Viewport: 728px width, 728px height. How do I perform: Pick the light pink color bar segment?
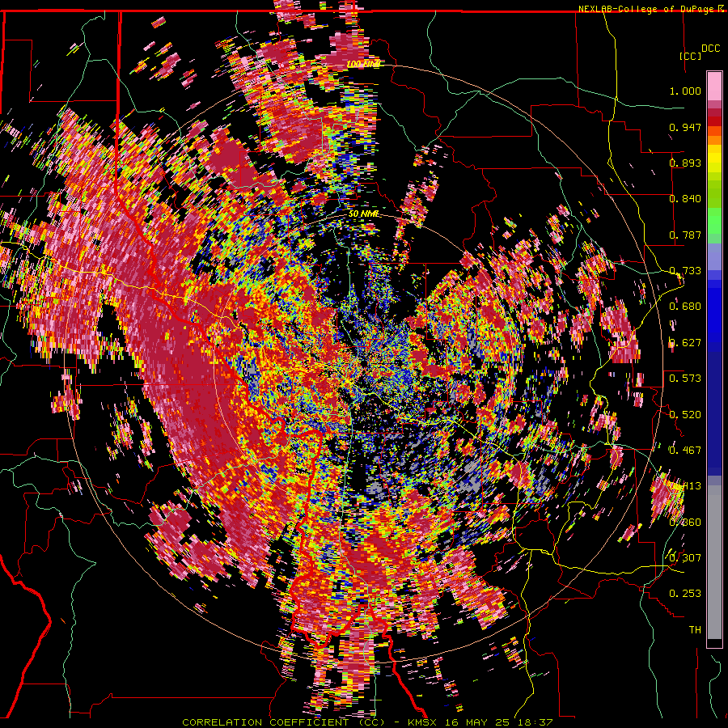pos(714,86)
